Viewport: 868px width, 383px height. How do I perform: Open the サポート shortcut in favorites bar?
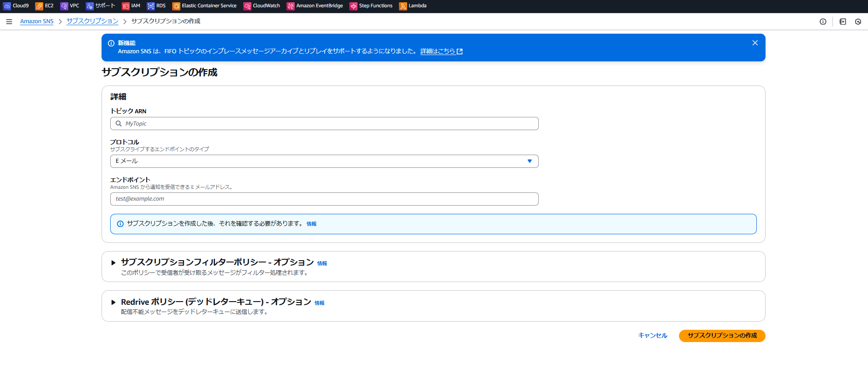pyautogui.click(x=101, y=6)
